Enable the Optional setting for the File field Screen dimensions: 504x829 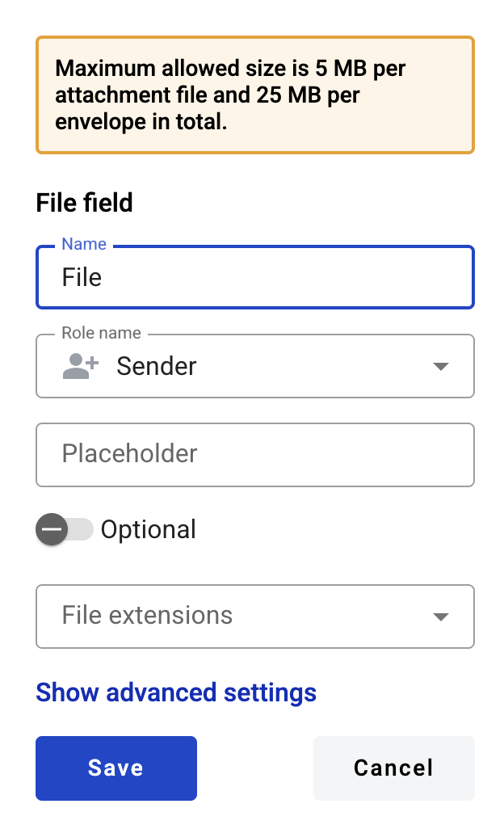[65, 529]
